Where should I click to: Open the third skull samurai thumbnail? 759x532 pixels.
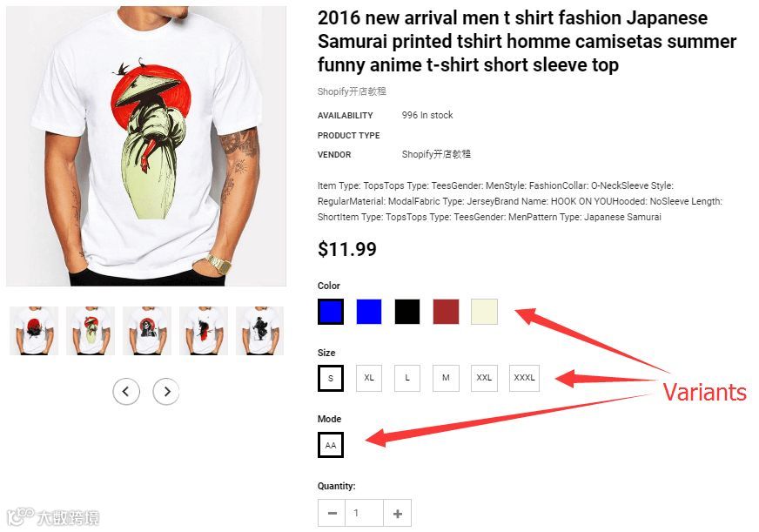(x=147, y=331)
